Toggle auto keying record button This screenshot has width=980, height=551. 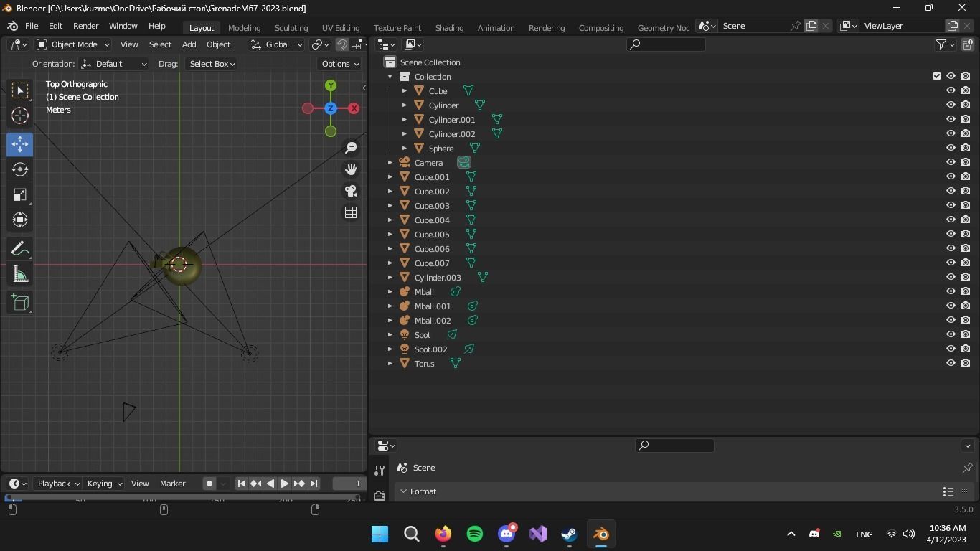[x=209, y=484]
